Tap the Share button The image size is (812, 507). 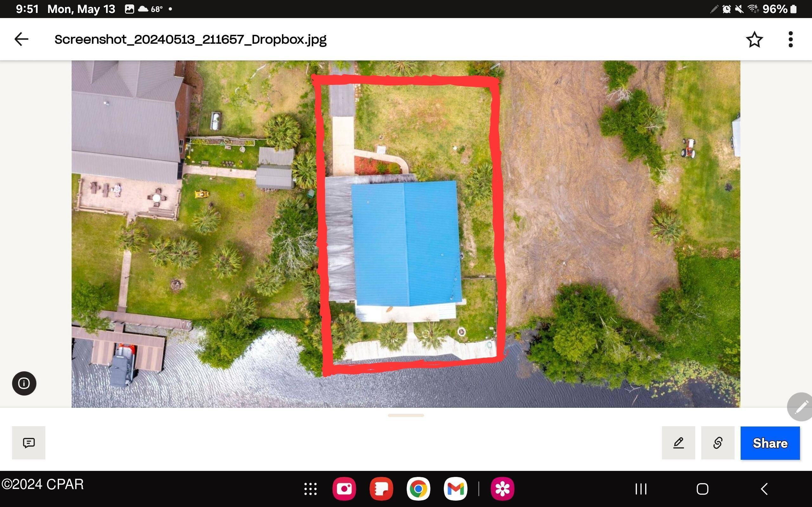click(x=770, y=443)
